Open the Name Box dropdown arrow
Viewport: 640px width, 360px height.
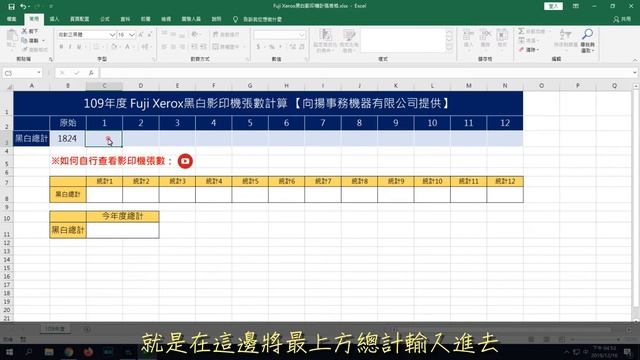click(x=39, y=73)
